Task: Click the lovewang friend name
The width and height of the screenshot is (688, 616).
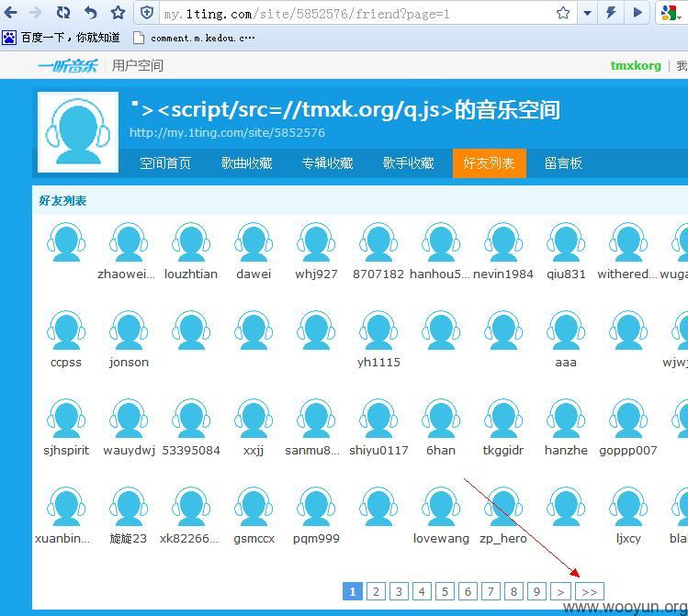Action: click(441, 539)
